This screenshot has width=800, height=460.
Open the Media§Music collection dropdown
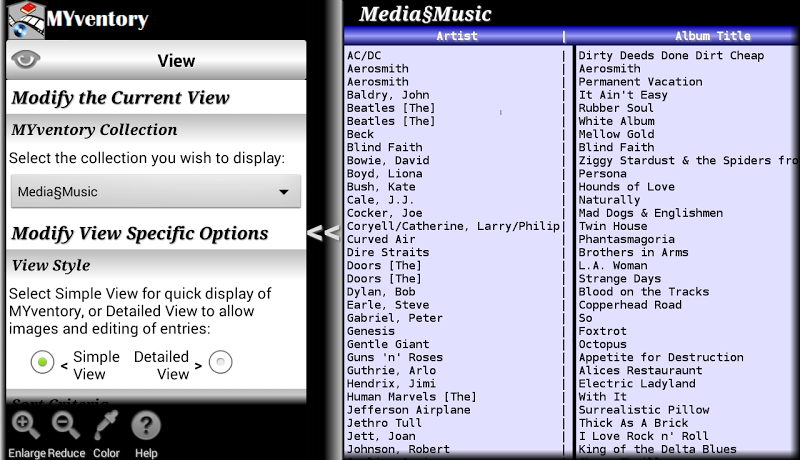click(156, 192)
